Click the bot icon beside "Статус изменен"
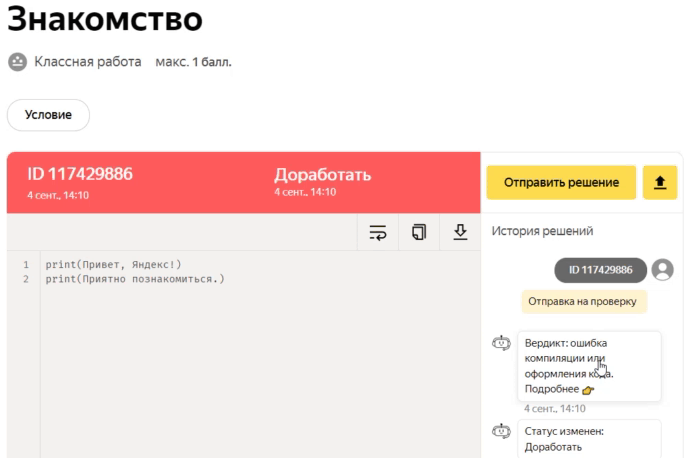Viewport: 700px width, 458px height. [x=500, y=431]
